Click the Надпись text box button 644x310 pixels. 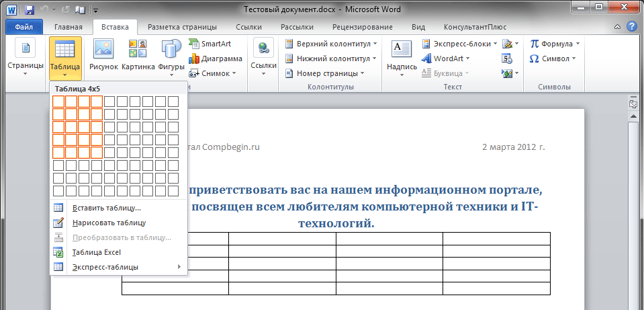pos(402,58)
